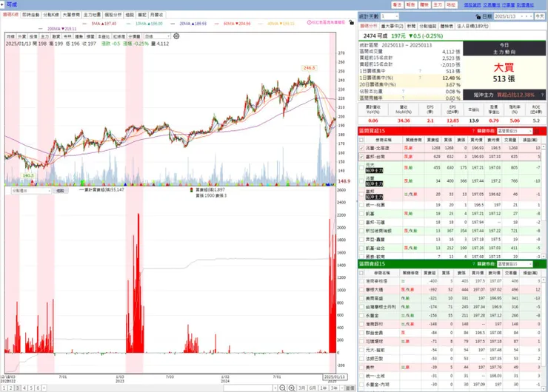Open the bottom search combo box arrow
This screenshot has height=392, width=548.
(x=275, y=388)
